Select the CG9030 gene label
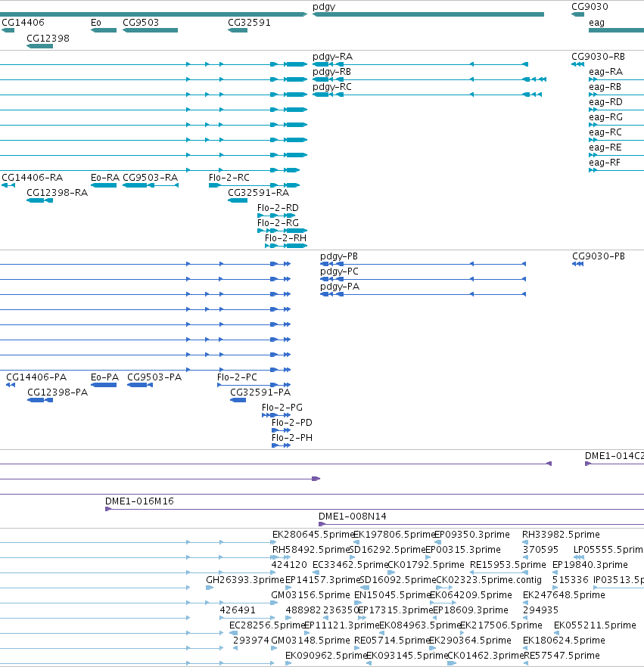The width and height of the screenshot is (644, 667). 590,6
